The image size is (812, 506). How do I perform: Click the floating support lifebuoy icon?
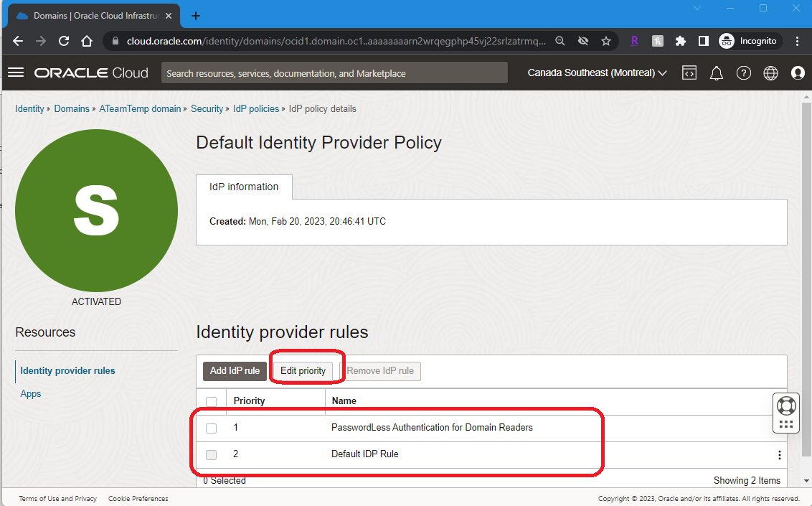pyautogui.click(x=786, y=406)
